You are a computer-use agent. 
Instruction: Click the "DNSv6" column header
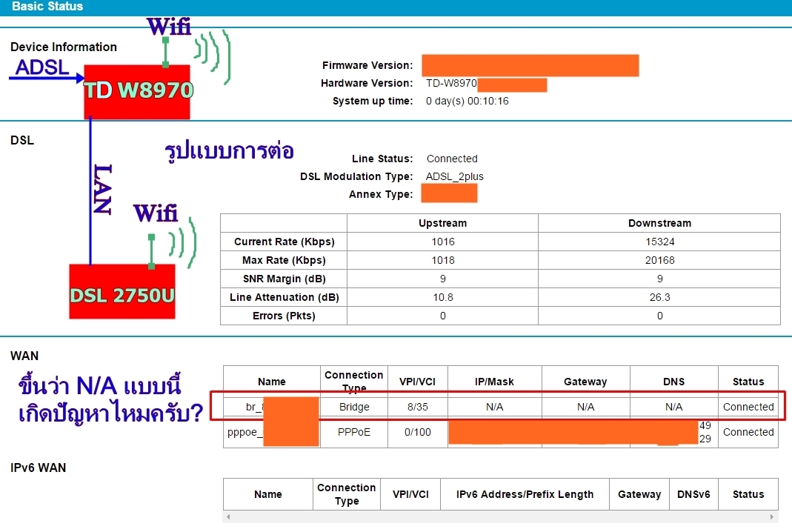(x=693, y=494)
